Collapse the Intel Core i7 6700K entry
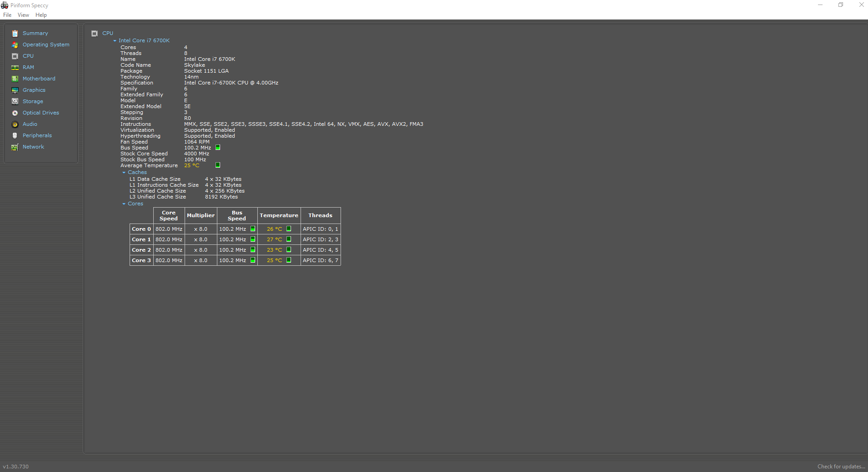 click(x=115, y=40)
